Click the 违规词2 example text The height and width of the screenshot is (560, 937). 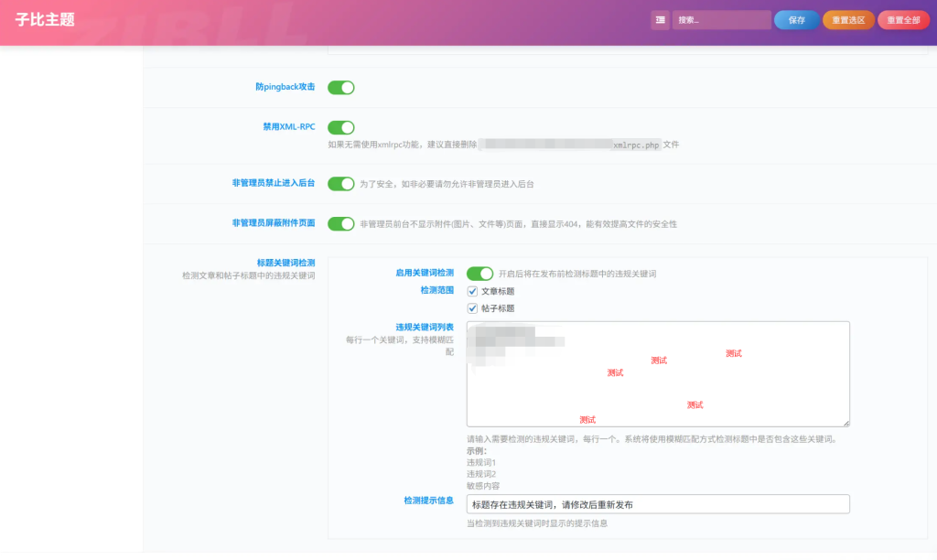tap(481, 474)
